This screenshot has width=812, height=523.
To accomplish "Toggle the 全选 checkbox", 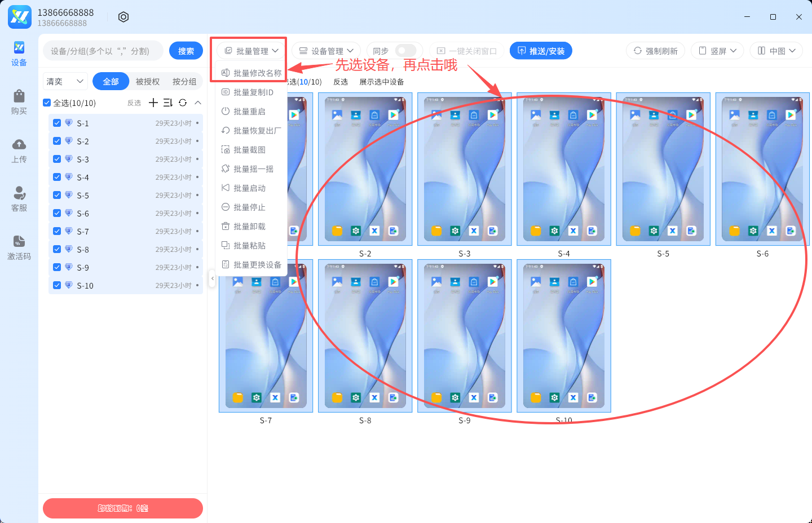I will pos(47,103).
